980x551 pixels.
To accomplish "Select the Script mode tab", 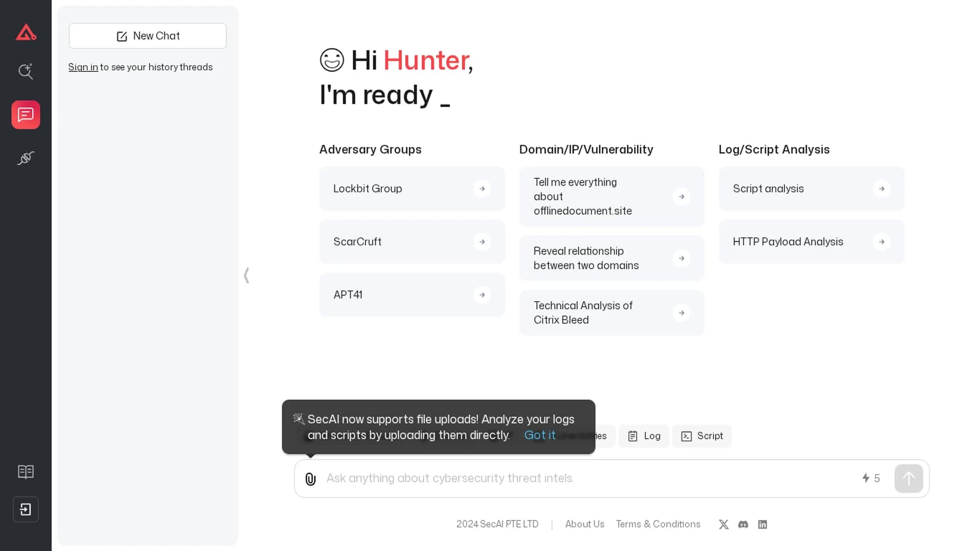I will [x=702, y=436].
